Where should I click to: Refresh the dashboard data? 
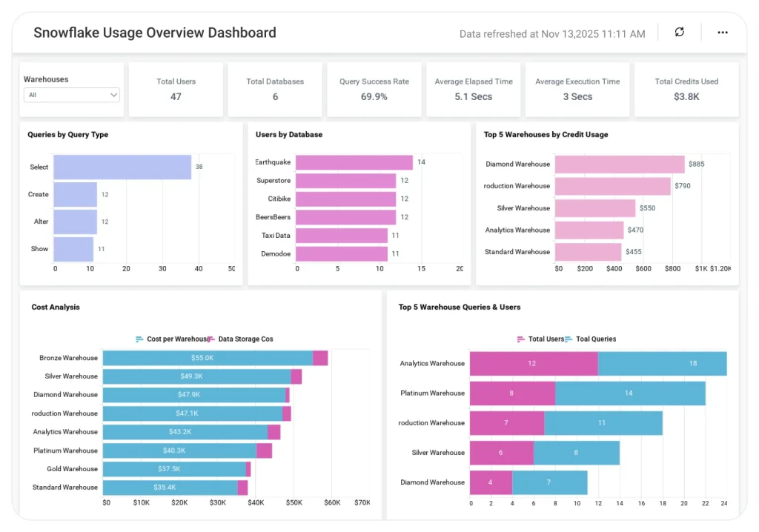click(679, 32)
